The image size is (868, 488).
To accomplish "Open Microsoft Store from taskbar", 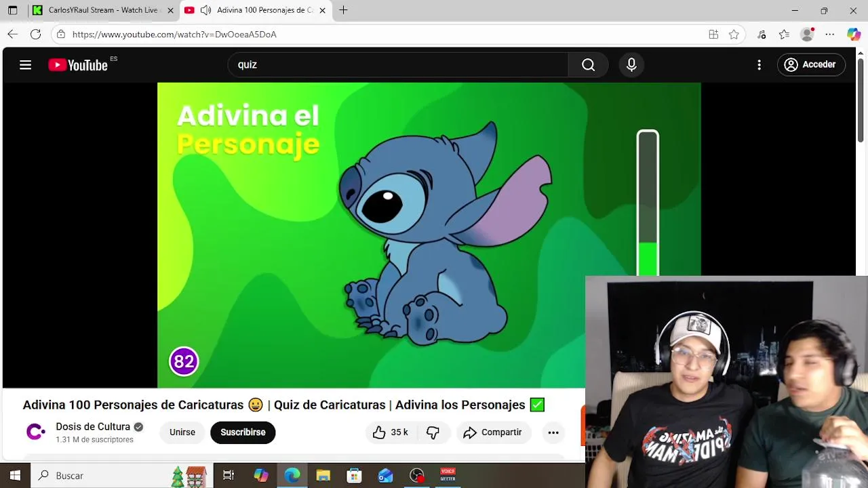I will [x=354, y=476].
